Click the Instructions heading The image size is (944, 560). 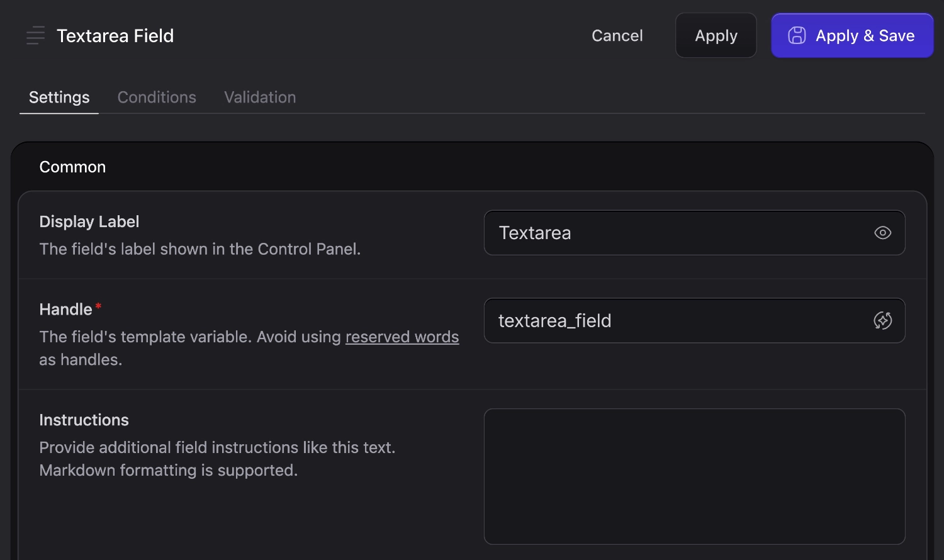point(84,420)
